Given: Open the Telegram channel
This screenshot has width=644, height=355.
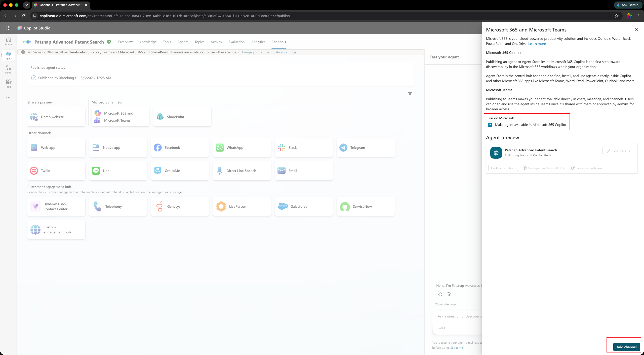Looking at the screenshot, I should [x=366, y=148].
